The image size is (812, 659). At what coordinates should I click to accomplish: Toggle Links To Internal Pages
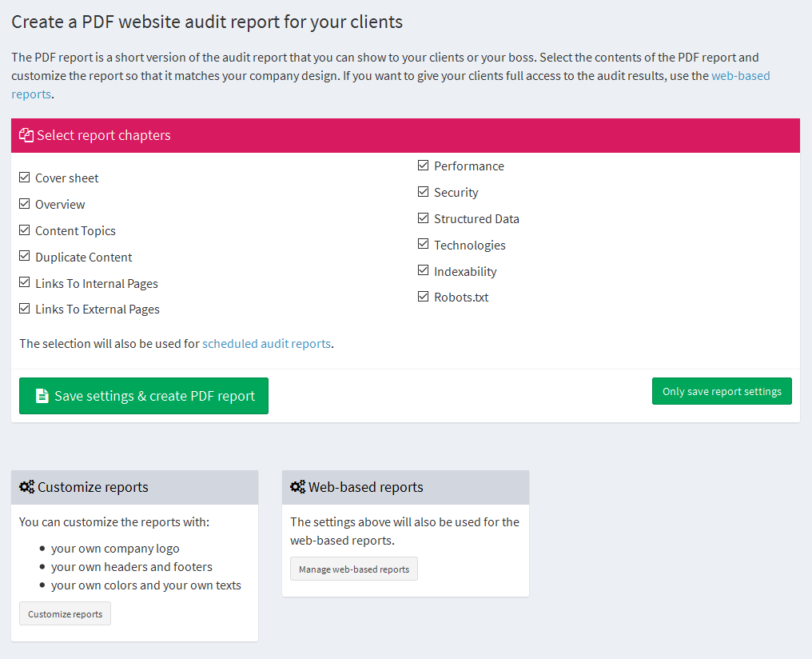[x=24, y=282]
